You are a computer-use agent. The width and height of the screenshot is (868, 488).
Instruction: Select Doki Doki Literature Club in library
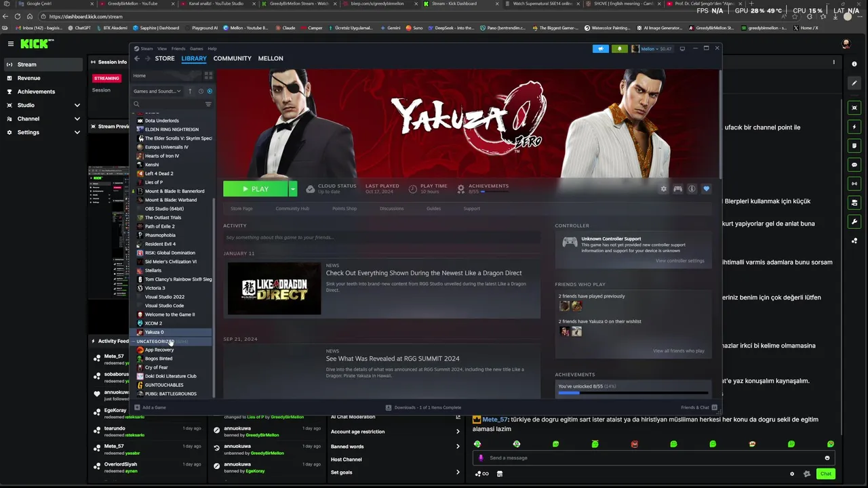[170, 376]
